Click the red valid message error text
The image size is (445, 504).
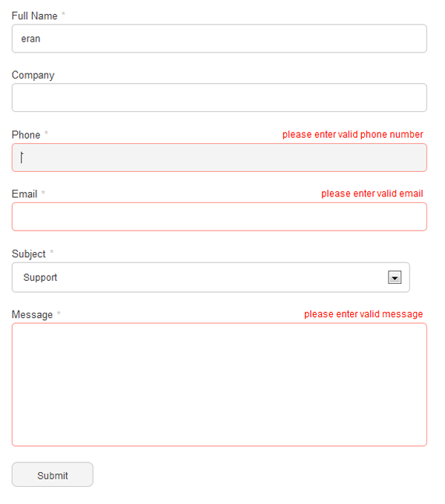coord(363,314)
